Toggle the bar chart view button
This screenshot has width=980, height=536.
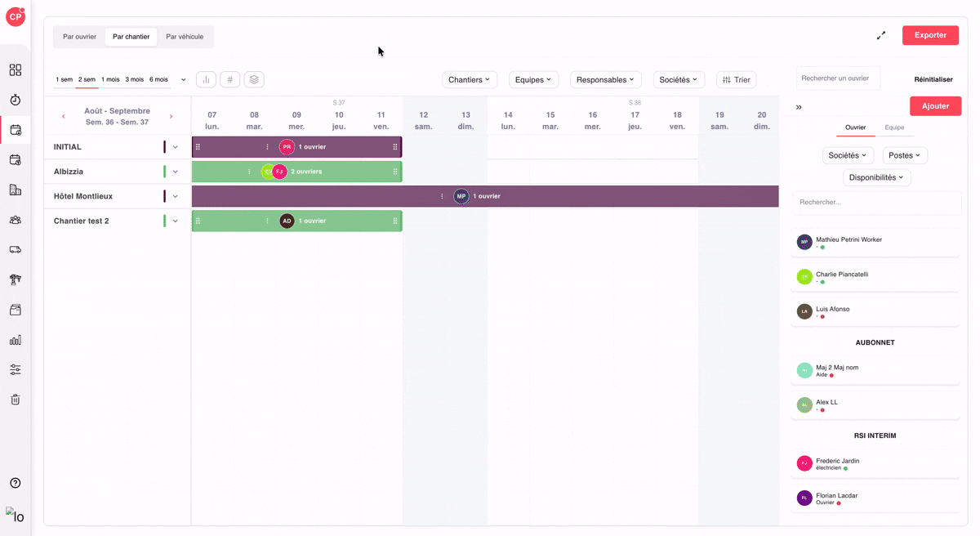(206, 79)
